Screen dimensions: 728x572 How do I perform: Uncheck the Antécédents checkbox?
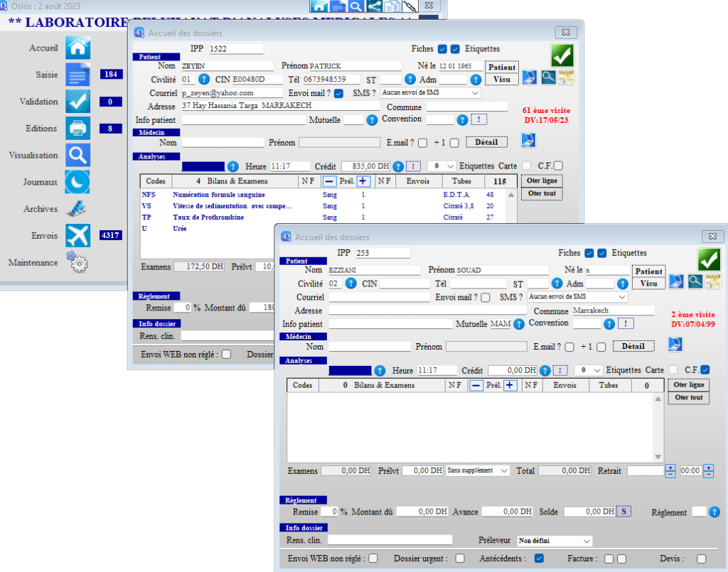point(539,558)
